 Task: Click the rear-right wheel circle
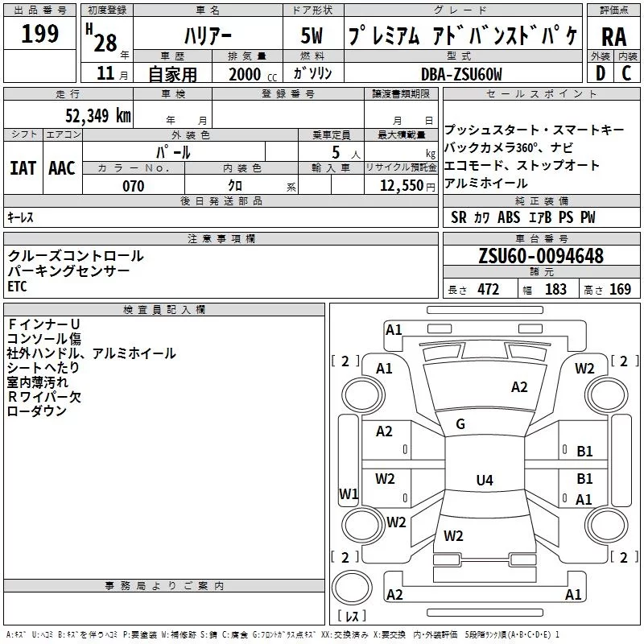[606, 525]
